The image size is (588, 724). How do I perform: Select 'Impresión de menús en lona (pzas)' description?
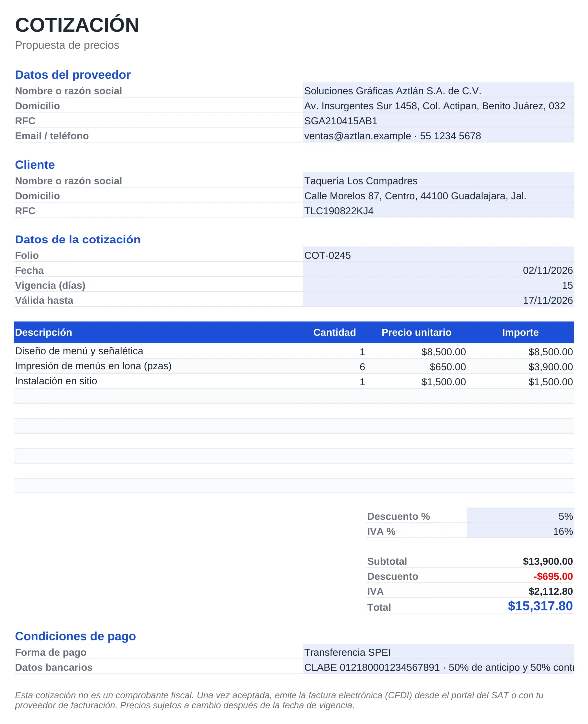coord(93,366)
